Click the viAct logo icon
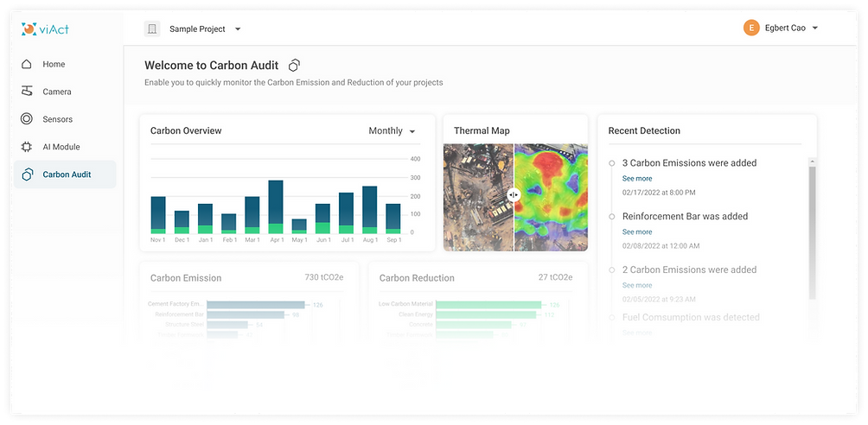The height and width of the screenshot is (425, 868). coord(29,29)
